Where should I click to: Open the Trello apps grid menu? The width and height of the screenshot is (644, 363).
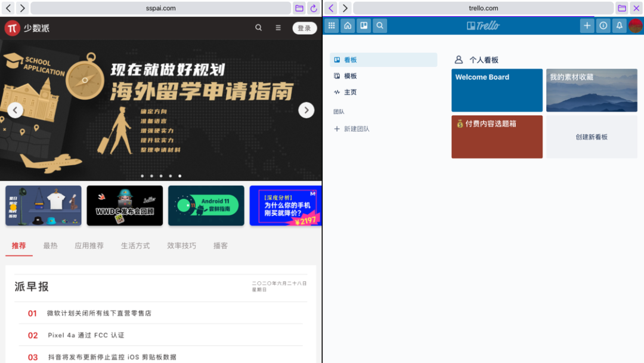coord(332,26)
